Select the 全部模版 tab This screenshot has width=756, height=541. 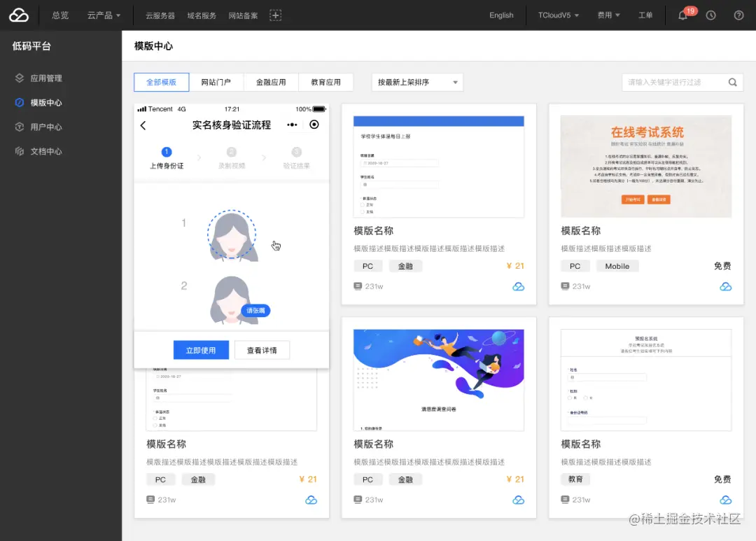click(x=162, y=83)
